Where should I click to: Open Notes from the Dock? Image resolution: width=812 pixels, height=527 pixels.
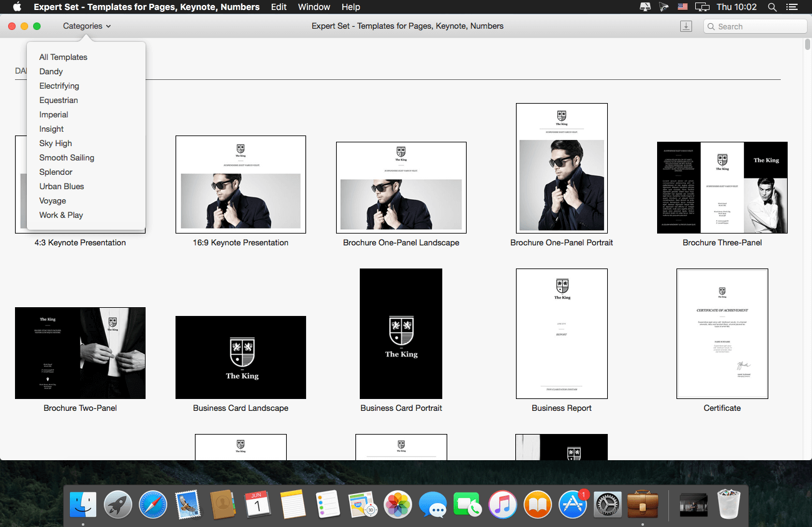(x=293, y=505)
